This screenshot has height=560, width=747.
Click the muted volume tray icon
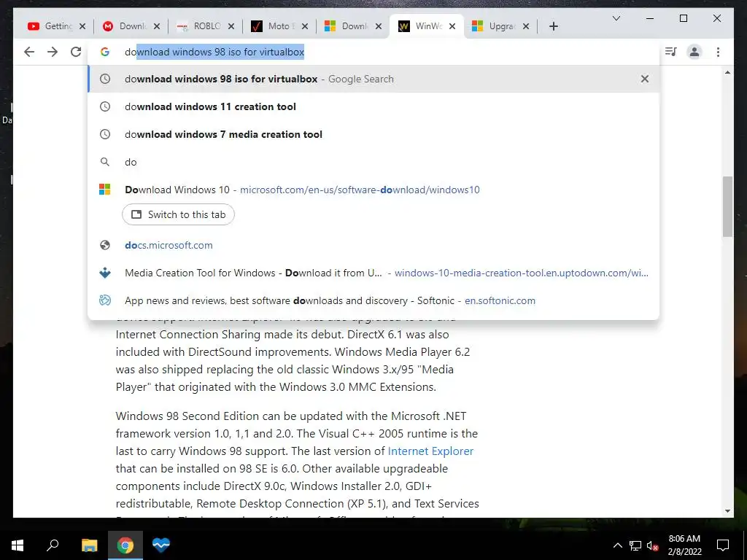click(x=652, y=545)
